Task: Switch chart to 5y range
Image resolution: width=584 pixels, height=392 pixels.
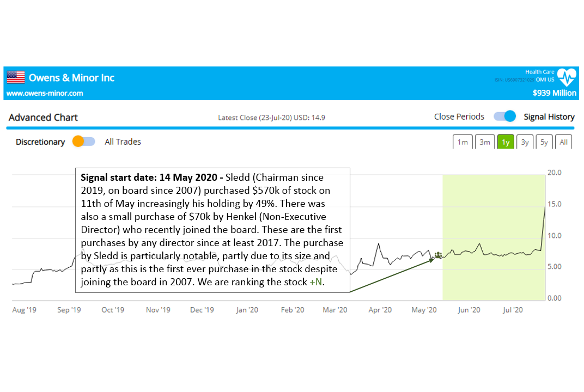Action: pyautogui.click(x=544, y=142)
